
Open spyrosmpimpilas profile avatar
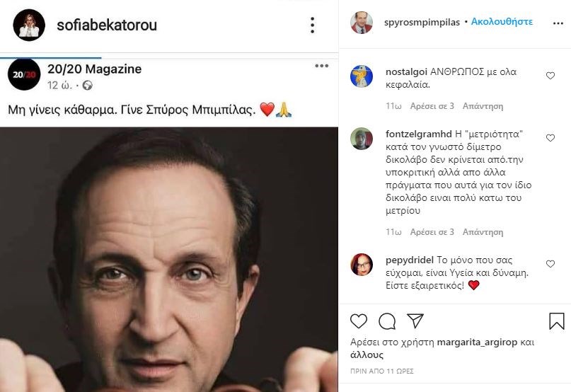click(362, 23)
